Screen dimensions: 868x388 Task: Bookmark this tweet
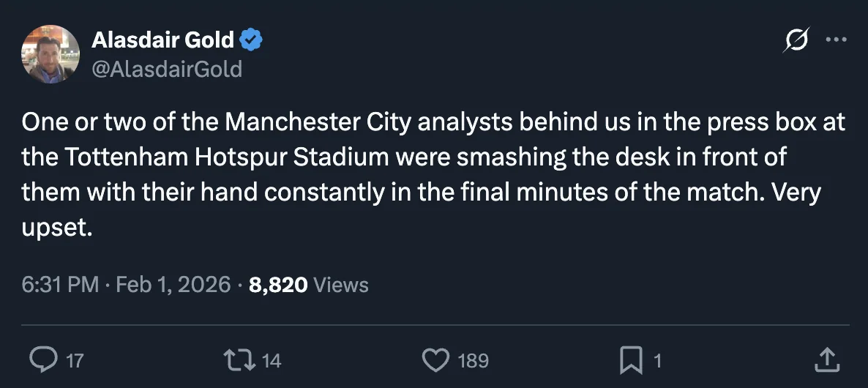point(630,359)
